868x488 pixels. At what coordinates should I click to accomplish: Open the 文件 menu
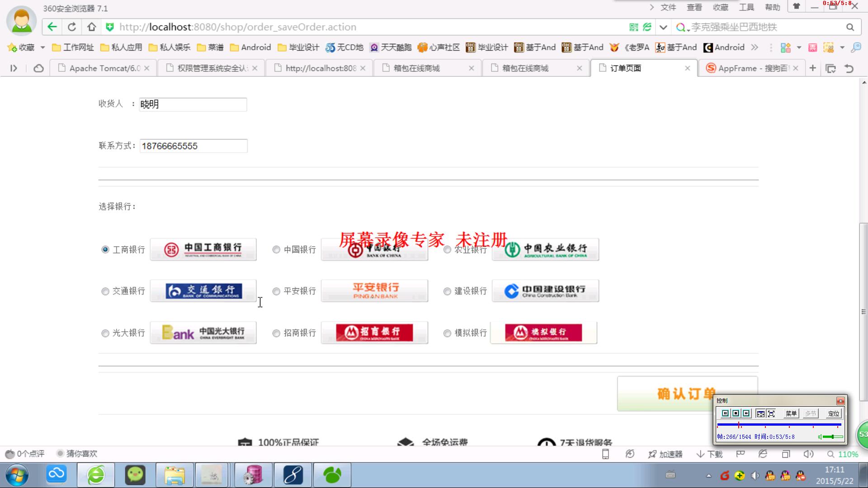(668, 7)
